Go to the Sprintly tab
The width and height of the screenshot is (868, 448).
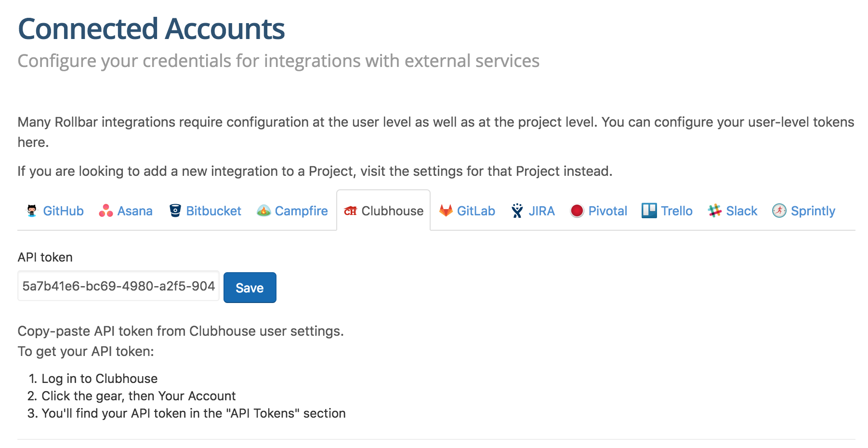803,211
